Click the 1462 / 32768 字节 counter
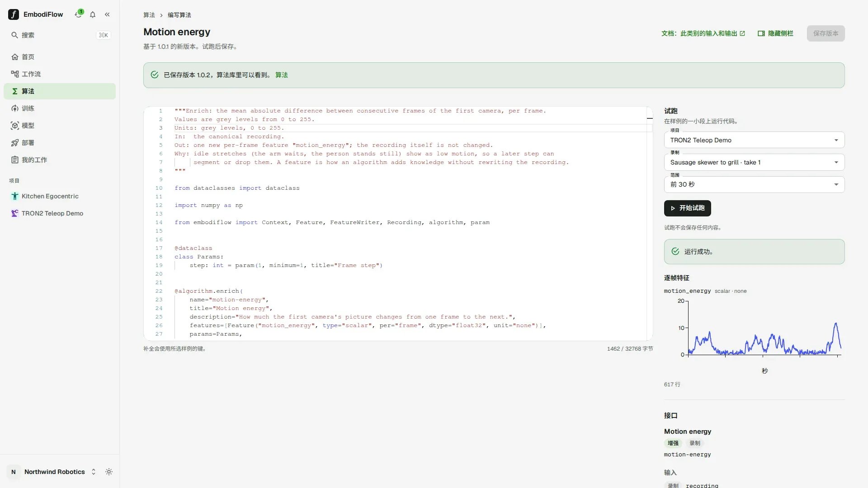 pyautogui.click(x=630, y=349)
